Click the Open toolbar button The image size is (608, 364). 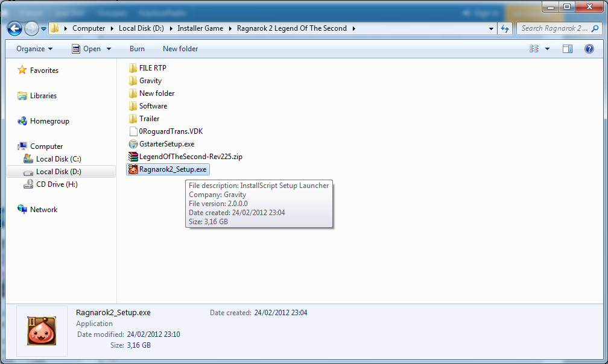[x=86, y=49]
